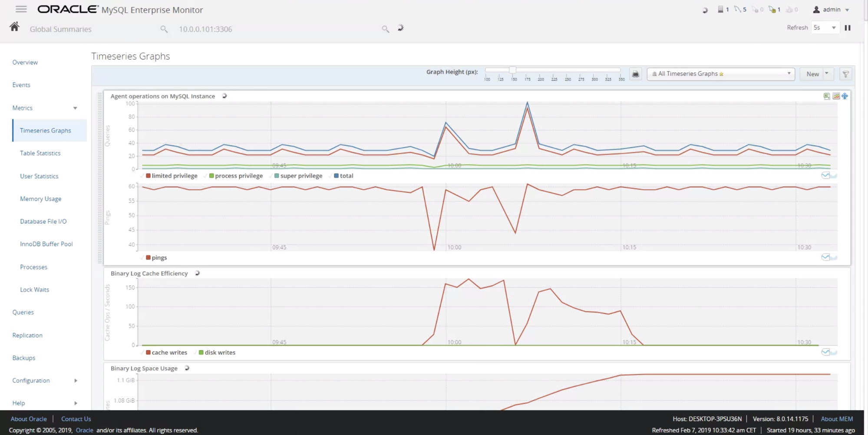This screenshot has width=868, height=435.
Task: Toggle the pings series visibility
Action: point(156,257)
